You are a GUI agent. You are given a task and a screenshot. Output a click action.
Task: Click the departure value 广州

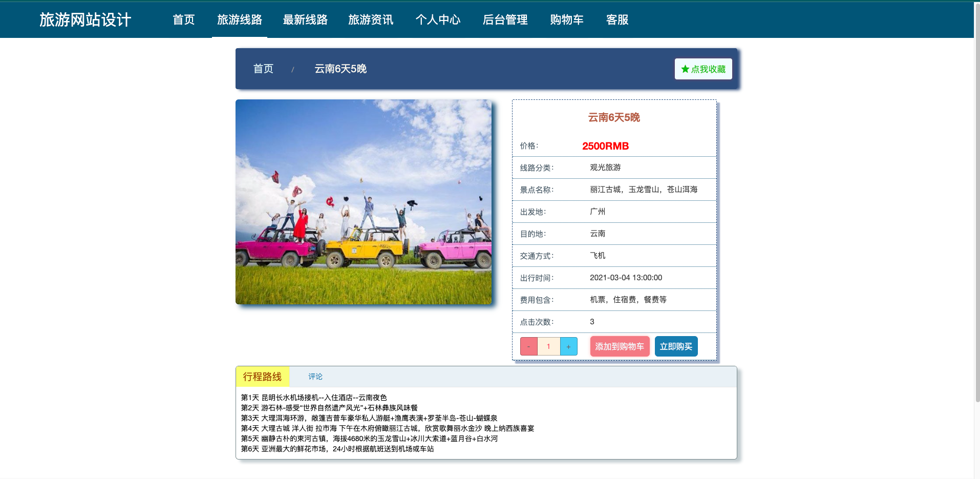598,212
